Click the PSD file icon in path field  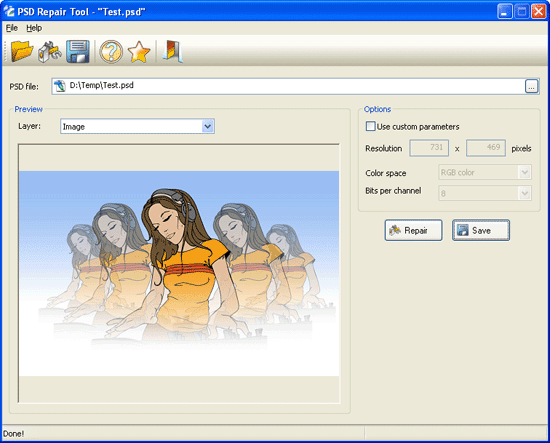(60, 86)
